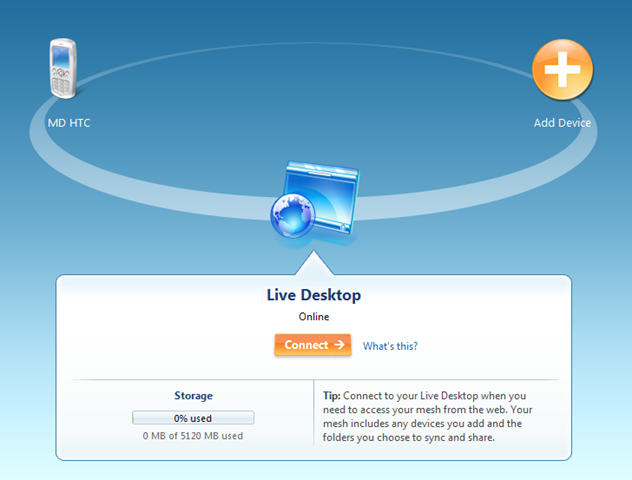Click the 0 MB of 5120 MB used text
This screenshot has width=632, height=480.
tap(193, 436)
